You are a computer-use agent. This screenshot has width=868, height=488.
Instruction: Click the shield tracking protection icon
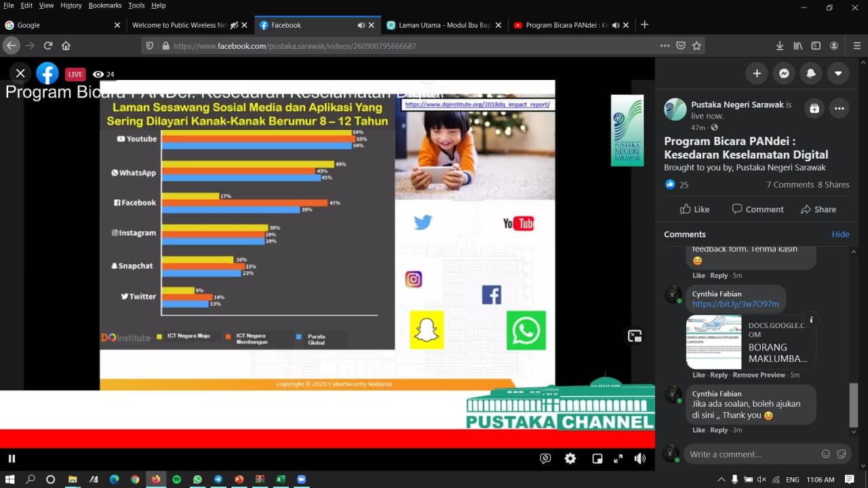coord(151,46)
